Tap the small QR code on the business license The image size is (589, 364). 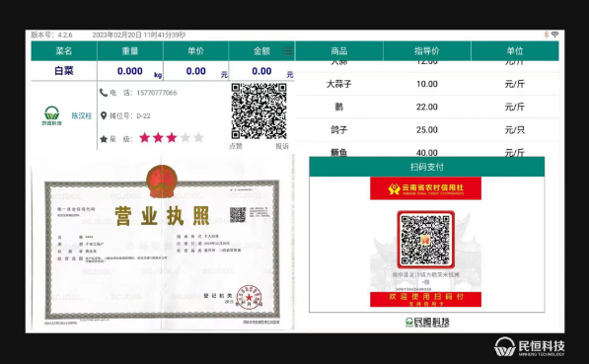pos(238,215)
